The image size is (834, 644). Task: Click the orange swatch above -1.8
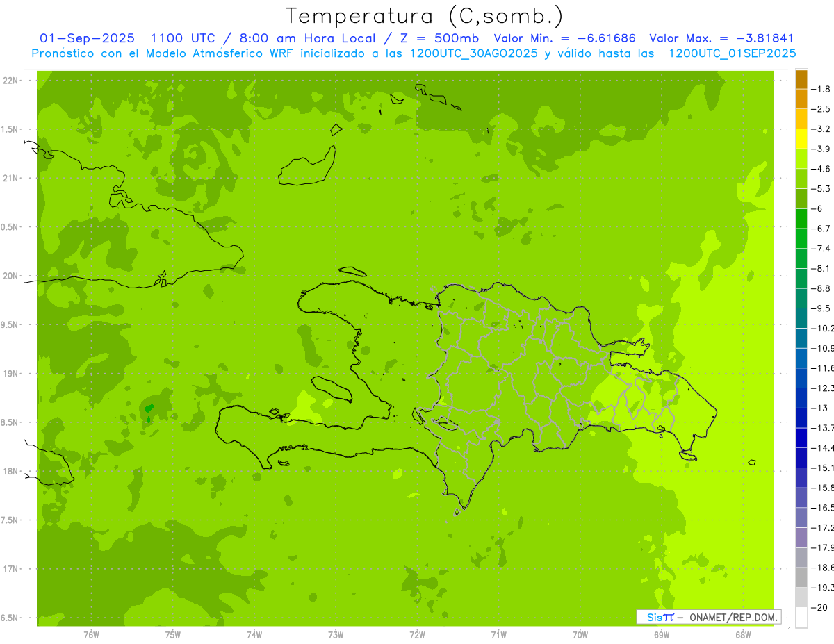[x=801, y=79]
